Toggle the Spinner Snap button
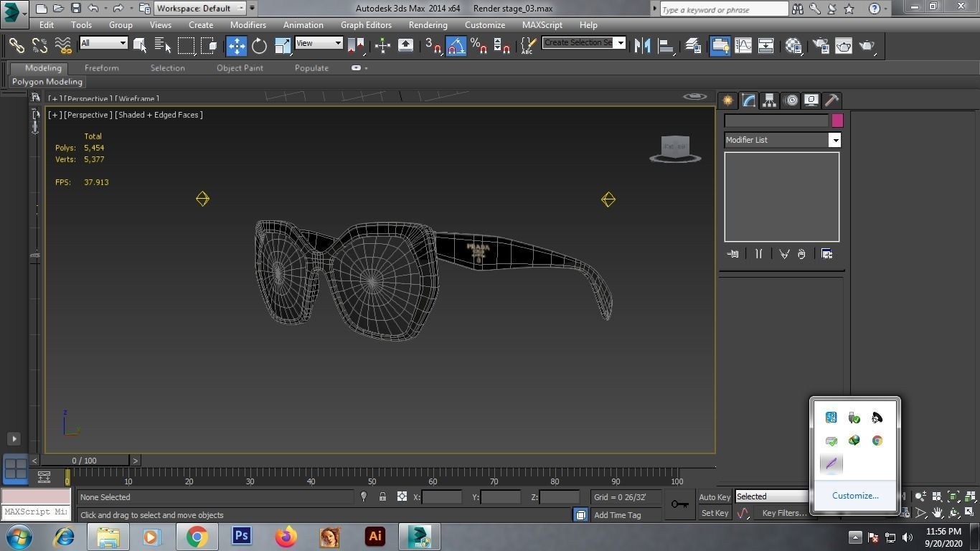Screen dimensions: 980x551 502,45
